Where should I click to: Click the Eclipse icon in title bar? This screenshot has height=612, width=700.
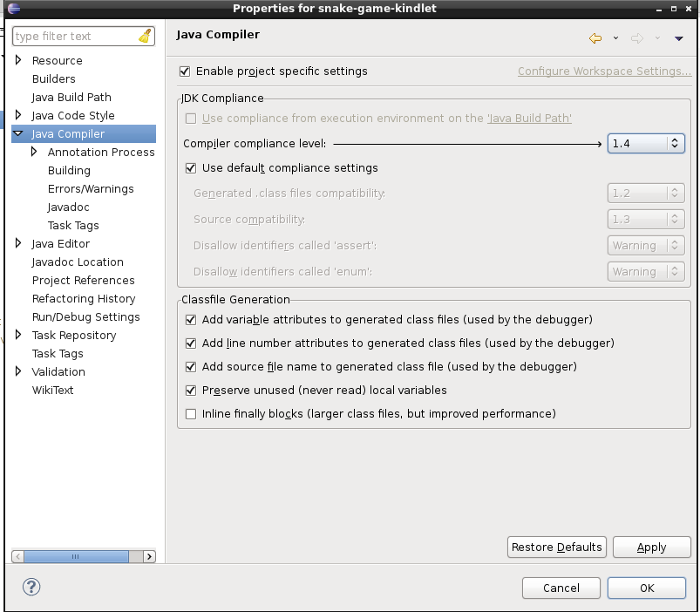13,9
